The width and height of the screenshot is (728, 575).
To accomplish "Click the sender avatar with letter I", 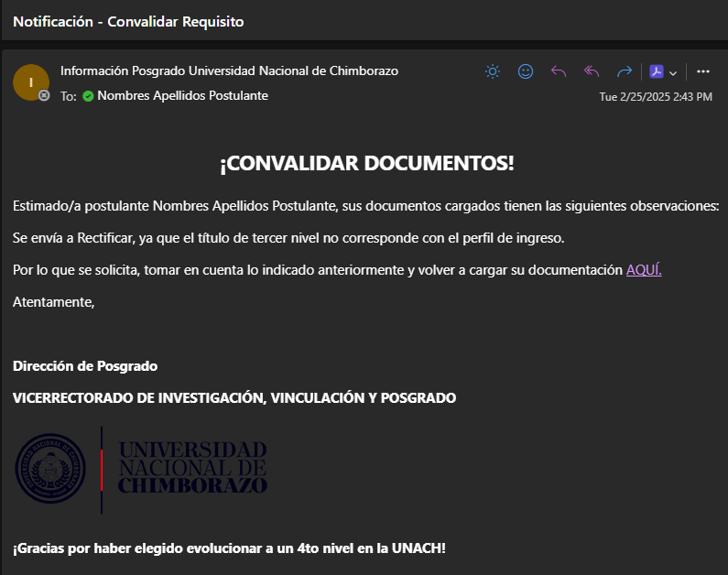I will 30,82.
